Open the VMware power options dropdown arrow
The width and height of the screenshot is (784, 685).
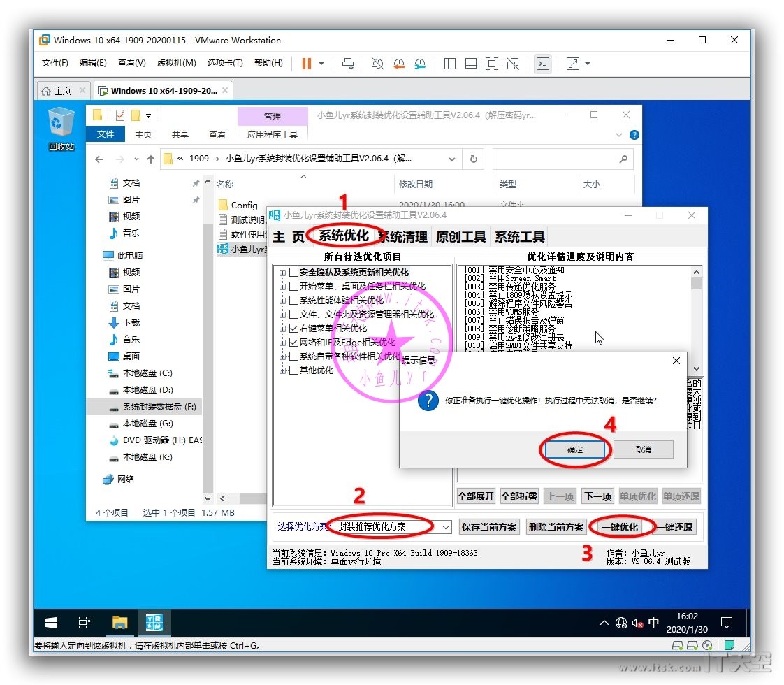coord(321,64)
